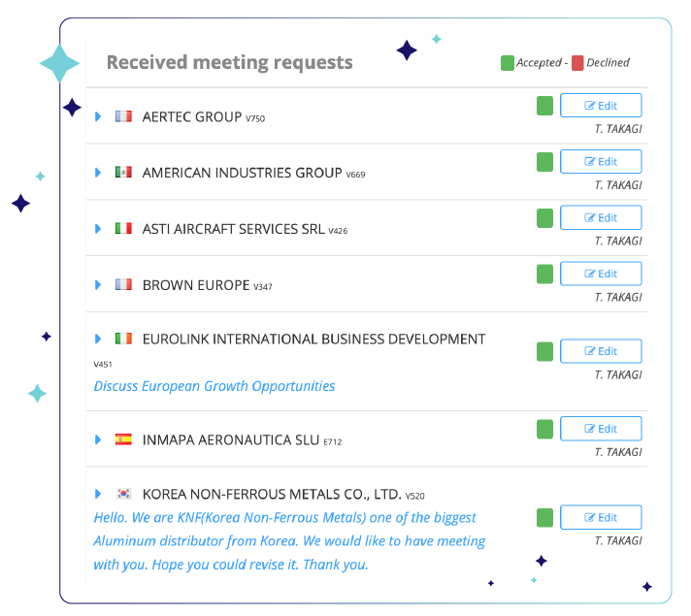Click the Italian flag beside ASTI AIRCRAFT SERVICES

point(123,229)
